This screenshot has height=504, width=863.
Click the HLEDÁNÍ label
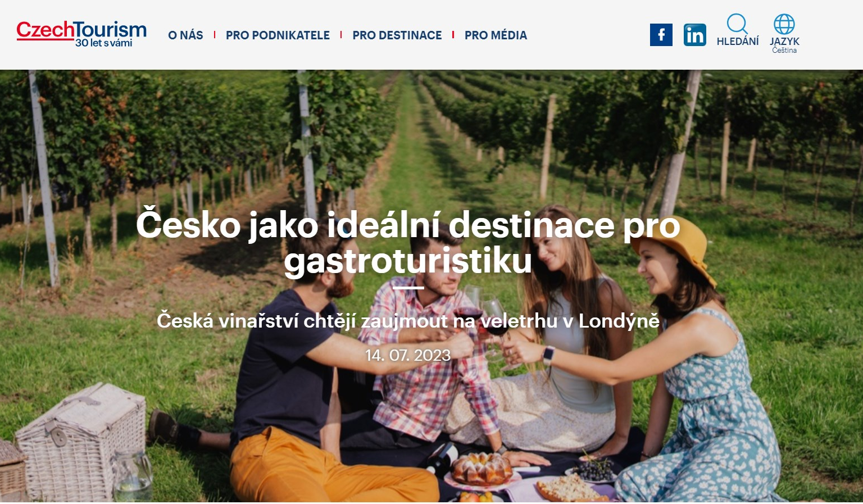(x=738, y=41)
